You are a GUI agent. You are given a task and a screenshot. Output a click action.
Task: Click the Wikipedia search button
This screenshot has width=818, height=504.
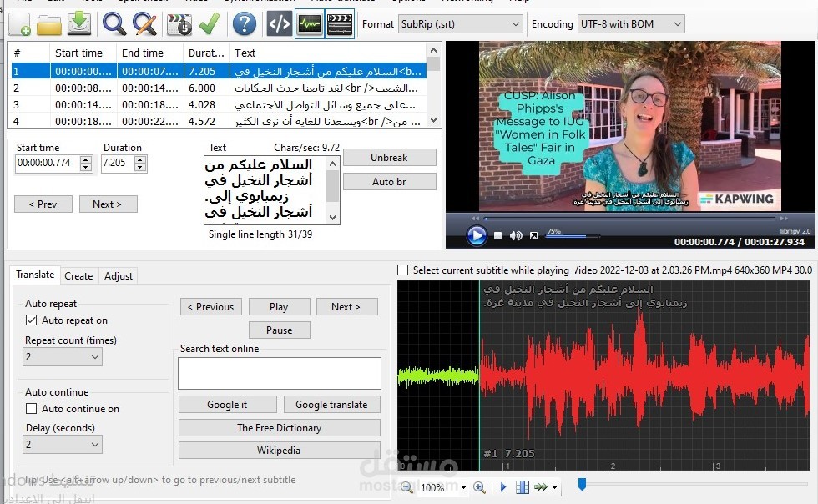click(x=279, y=451)
